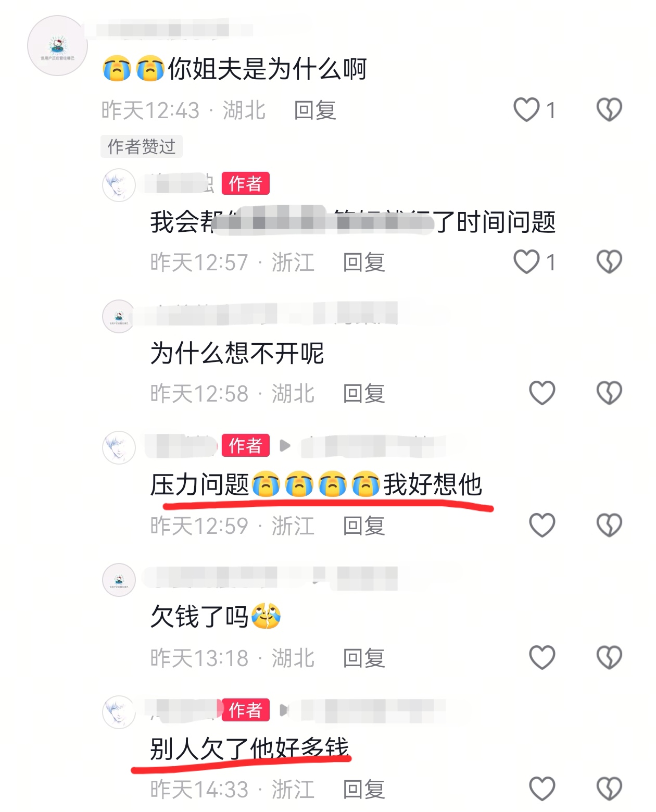Like the 为什么想不开呢 comment
This screenshot has width=656, height=812.
[x=542, y=393]
